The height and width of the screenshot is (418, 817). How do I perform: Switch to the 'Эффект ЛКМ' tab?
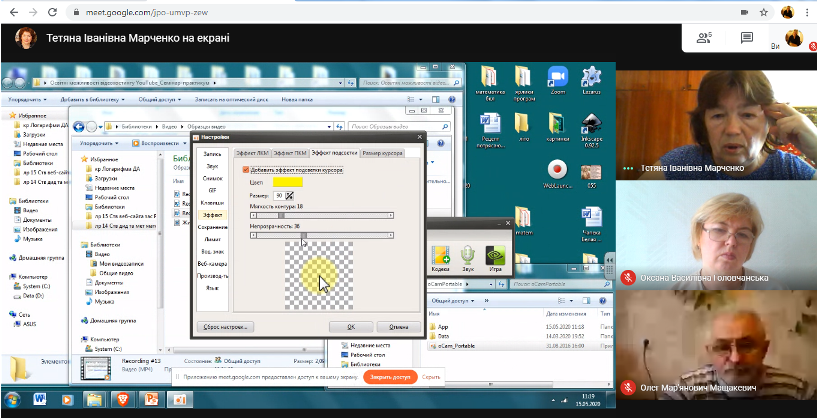[252, 153]
